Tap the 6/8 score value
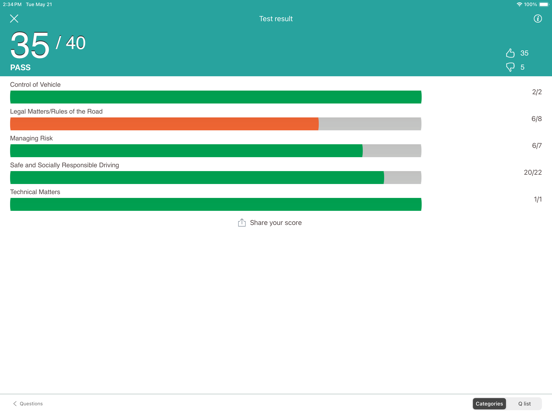The height and width of the screenshot is (414, 552). [537, 119]
